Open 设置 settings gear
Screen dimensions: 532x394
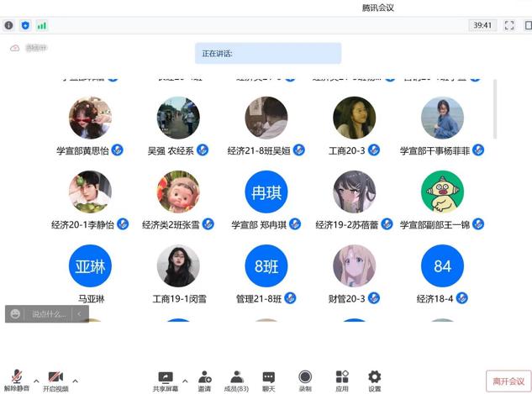click(x=375, y=377)
